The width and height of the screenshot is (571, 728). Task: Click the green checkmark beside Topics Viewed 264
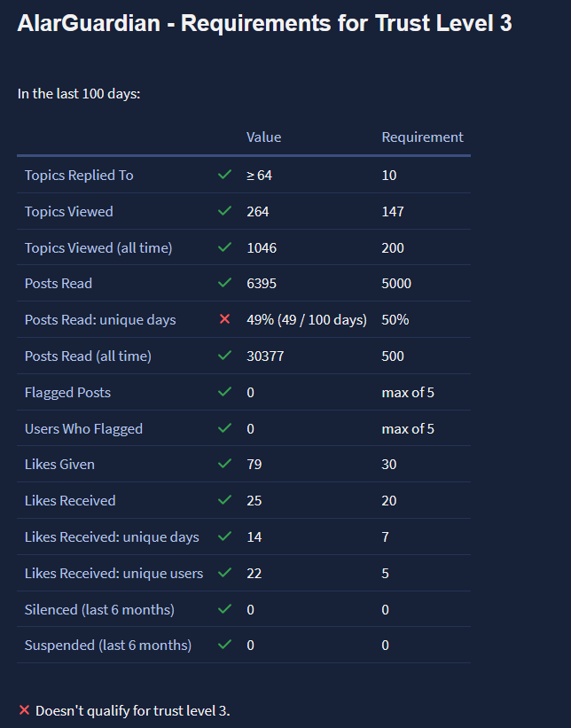(x=224, y=212)
